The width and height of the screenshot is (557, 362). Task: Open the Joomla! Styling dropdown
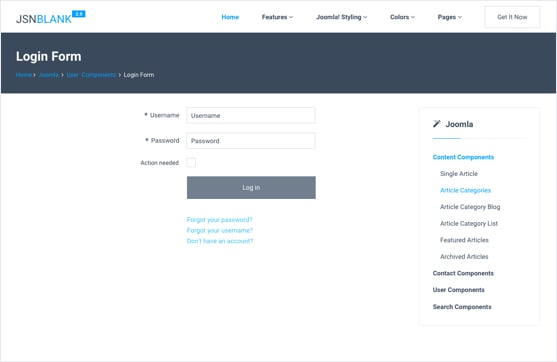point(342,17)
